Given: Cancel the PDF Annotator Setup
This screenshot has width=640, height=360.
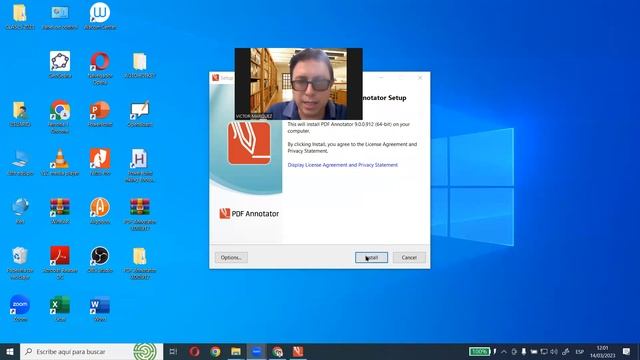Looking at the screenshot, I should [x=409, y=258].
